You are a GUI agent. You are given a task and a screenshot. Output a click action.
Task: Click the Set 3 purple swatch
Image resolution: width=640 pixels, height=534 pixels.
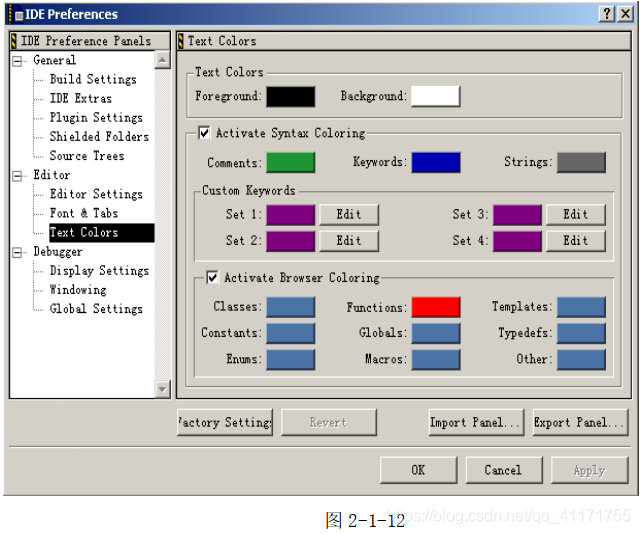[x=517, y=215]
